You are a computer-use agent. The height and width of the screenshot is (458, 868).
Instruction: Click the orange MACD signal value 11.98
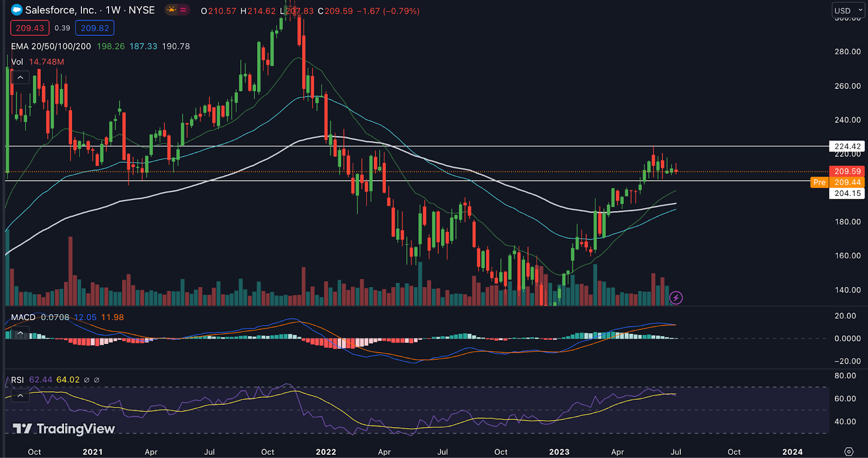[x=112, y=317]
